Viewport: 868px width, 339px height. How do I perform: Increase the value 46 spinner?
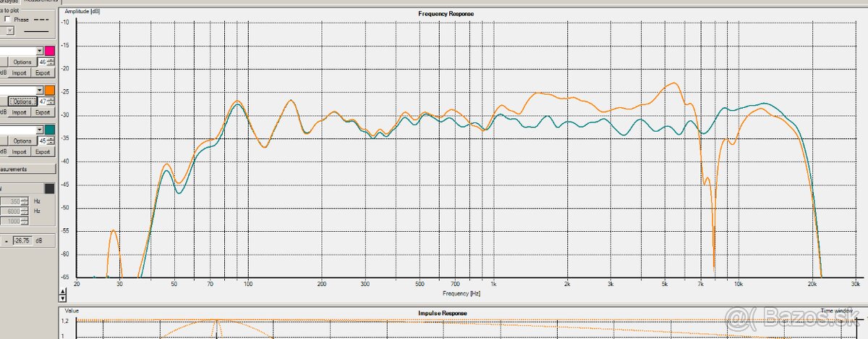click(x=51, y=60)
